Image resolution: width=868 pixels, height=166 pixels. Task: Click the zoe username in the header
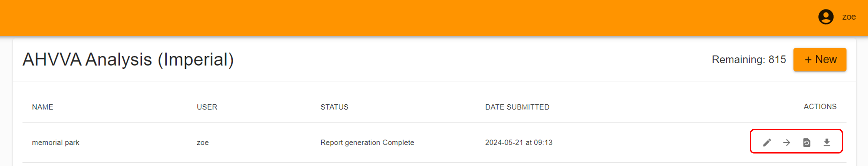tap(849, 17)
